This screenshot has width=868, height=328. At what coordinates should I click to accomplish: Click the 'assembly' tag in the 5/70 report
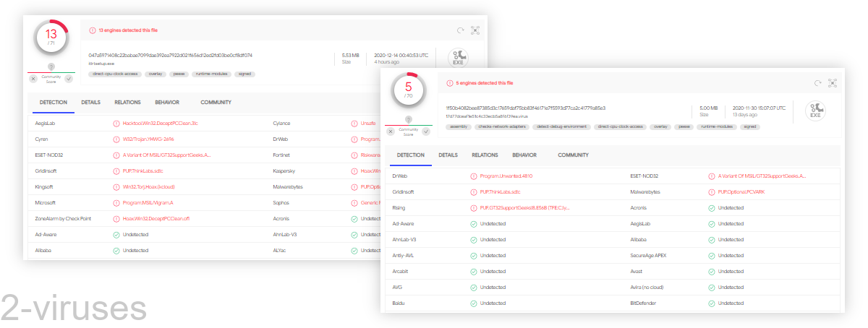[459, 126]
